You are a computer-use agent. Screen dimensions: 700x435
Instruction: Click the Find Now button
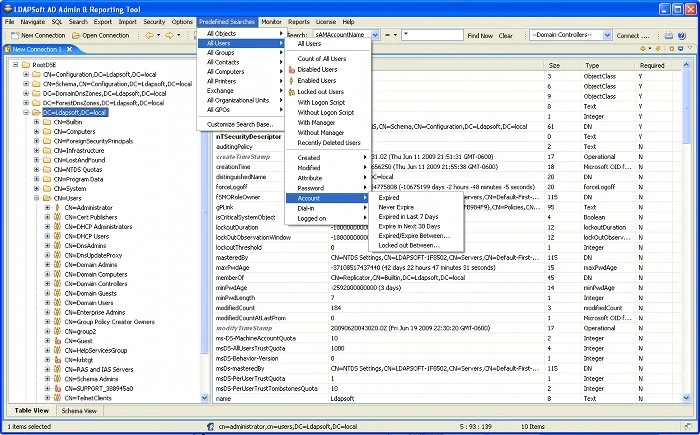coord(480,35)
